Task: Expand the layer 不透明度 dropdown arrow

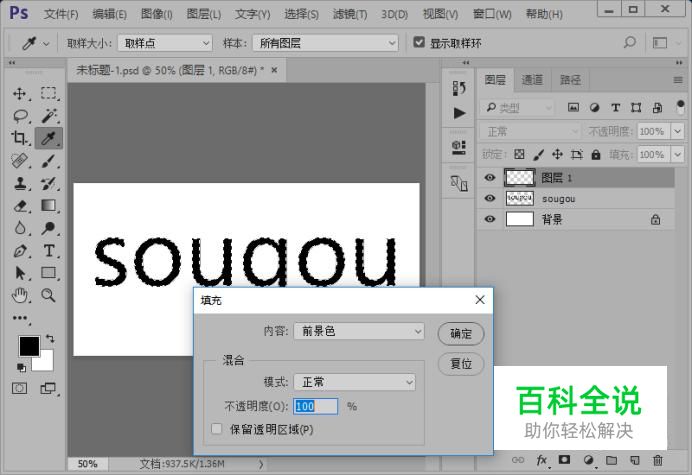Action: point(677,132)
